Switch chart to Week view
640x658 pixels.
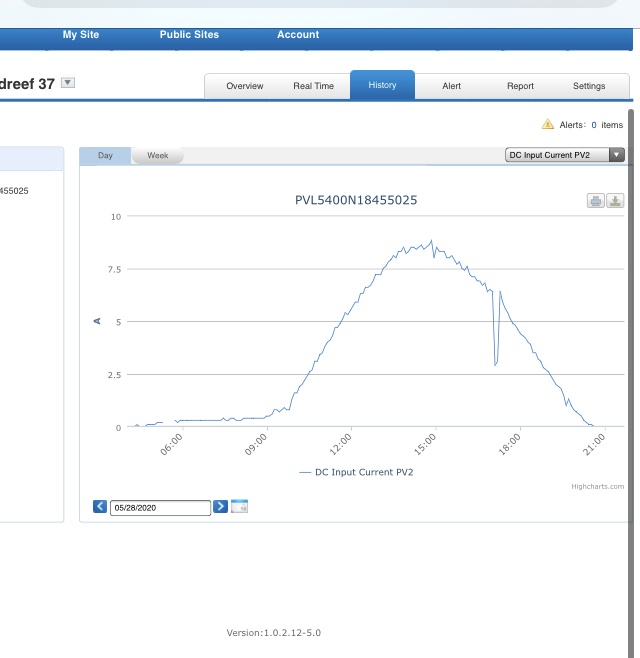(x=157, y=156)
